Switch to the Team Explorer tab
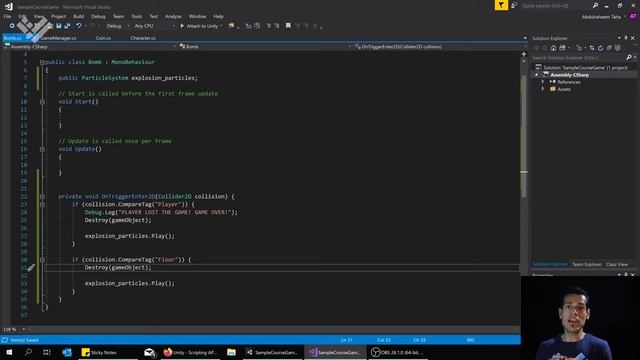Viewport: 640px width, 360px height. pos(587,264)
